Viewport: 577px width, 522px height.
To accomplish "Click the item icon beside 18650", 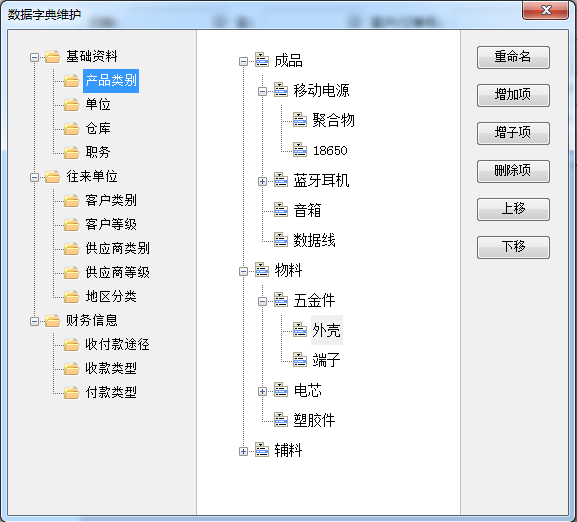I will [x=300, y=150].
